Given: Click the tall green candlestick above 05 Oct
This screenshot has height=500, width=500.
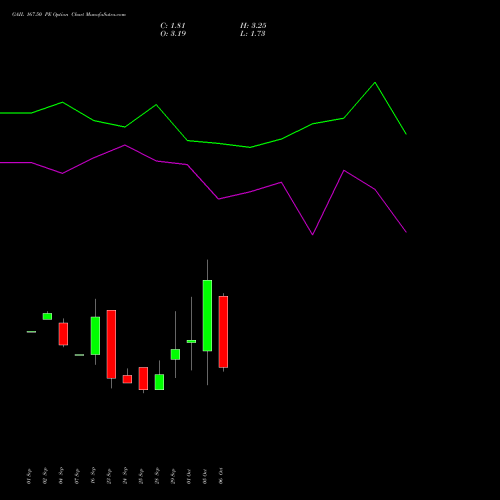Looking at the screenshot, I should pyautogui.click(x=207, y=315).
